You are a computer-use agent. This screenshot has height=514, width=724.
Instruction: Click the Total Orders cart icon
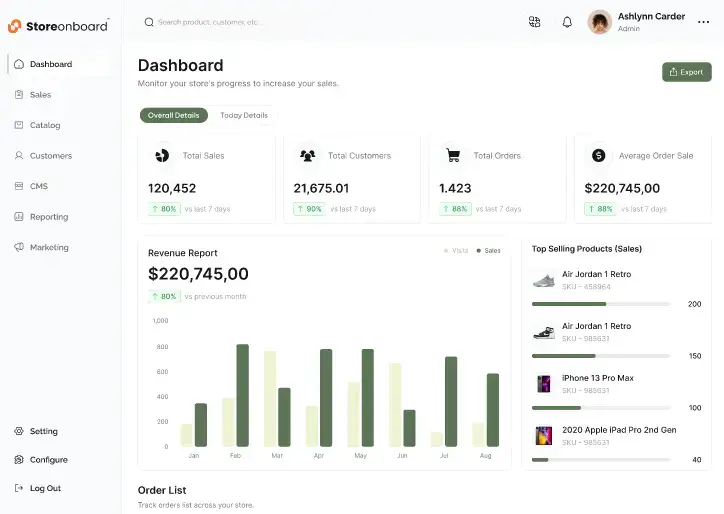(453, 156)
